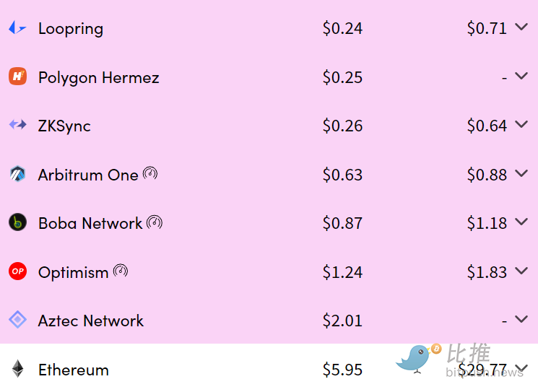Screen dimensions: 538x392
Task: Click the Loopring logo icon
Action: coord(17,27)
